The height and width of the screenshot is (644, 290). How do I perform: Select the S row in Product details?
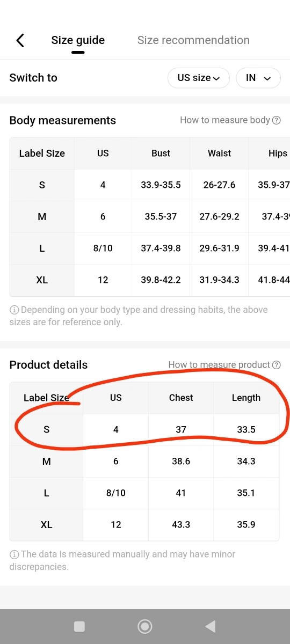tap(144, 429)
